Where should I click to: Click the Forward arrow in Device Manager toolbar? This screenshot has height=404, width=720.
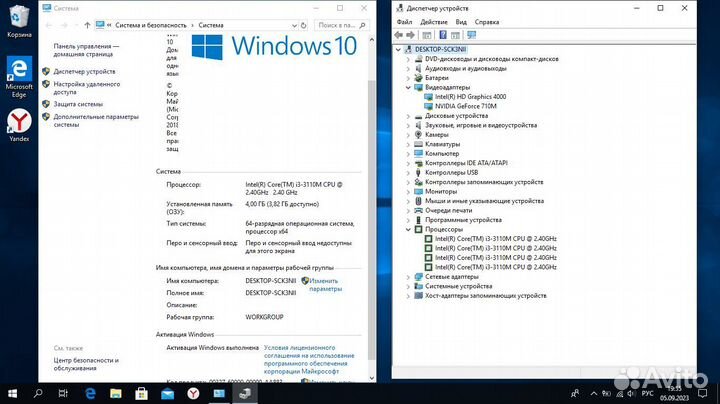click(411, 35)
